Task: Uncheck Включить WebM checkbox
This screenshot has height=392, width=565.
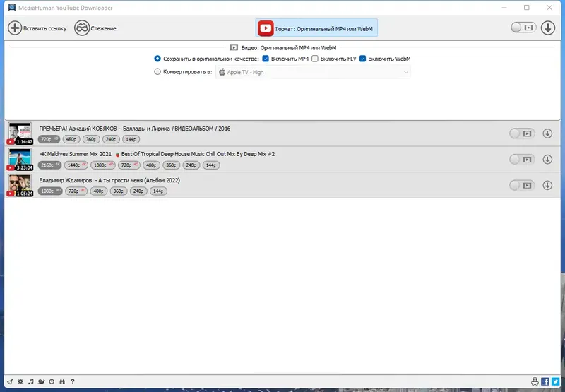Action: [x=362, y=59]
